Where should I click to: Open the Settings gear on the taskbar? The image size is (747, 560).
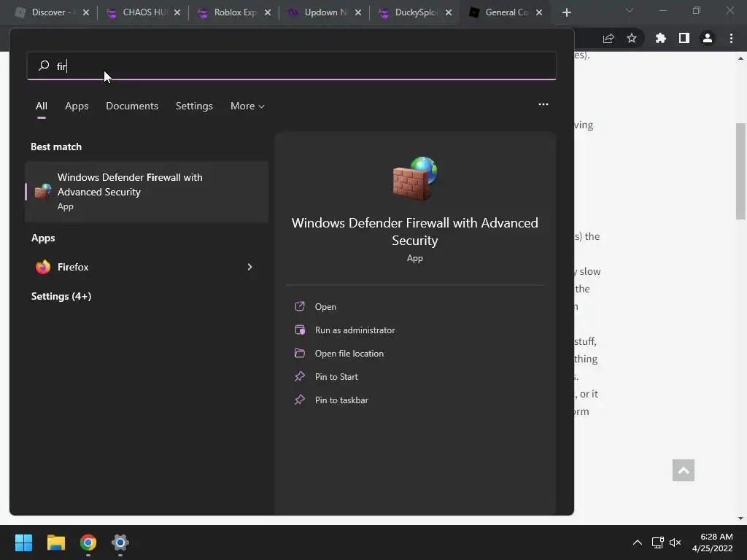[120, 542]
